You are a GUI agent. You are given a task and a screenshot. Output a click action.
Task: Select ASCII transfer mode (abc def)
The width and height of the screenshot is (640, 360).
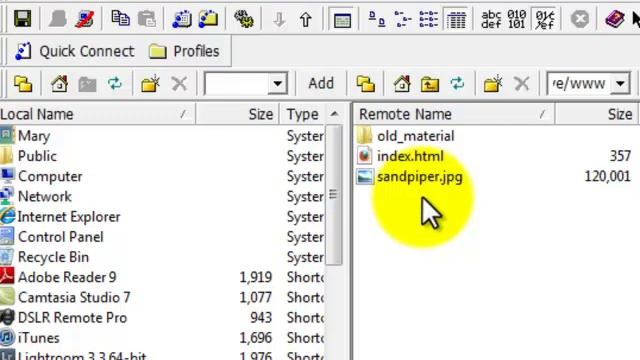click(491, 19)
